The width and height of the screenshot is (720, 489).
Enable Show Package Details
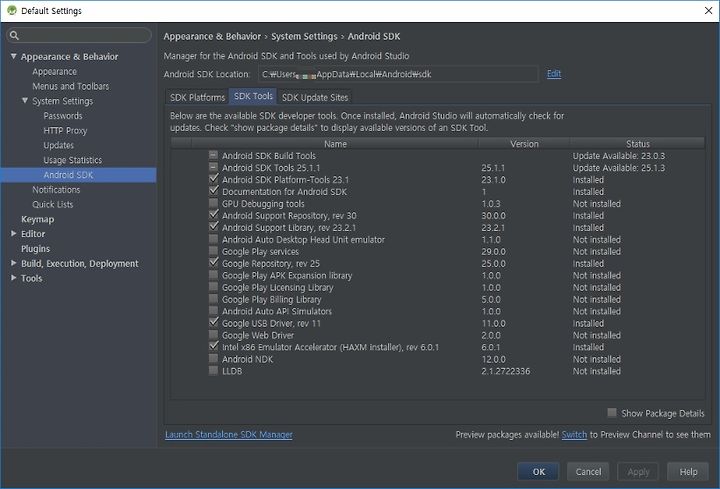tap(612, 412)
